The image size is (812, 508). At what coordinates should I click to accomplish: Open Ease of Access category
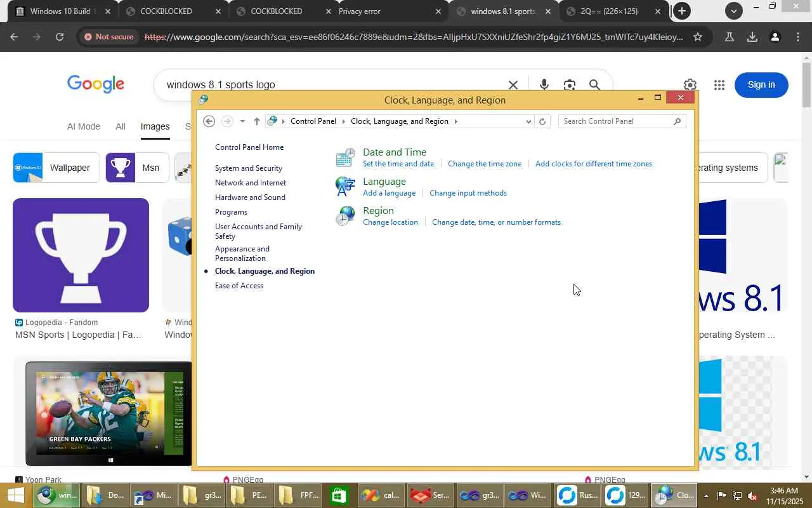239,286
